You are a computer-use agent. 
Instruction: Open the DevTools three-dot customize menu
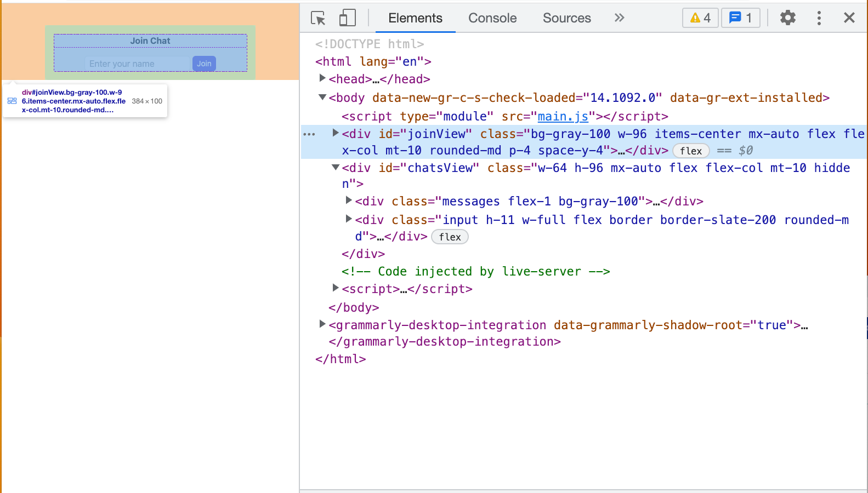819,18
